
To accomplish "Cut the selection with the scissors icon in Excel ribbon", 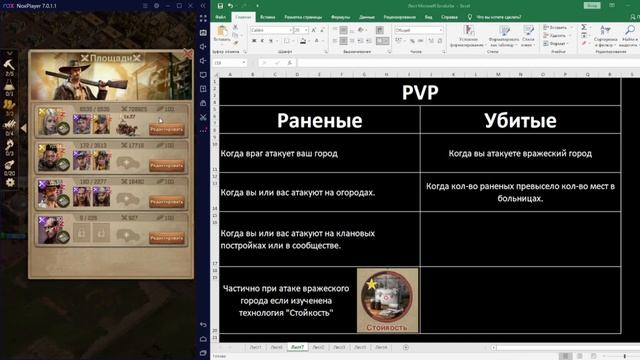I will point(236,27).
